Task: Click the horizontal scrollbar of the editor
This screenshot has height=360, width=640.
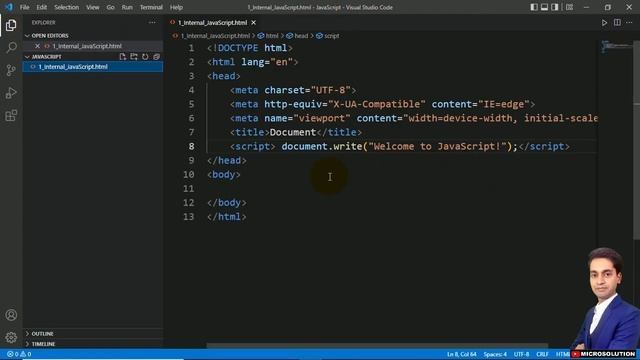Action: (377, 345)
